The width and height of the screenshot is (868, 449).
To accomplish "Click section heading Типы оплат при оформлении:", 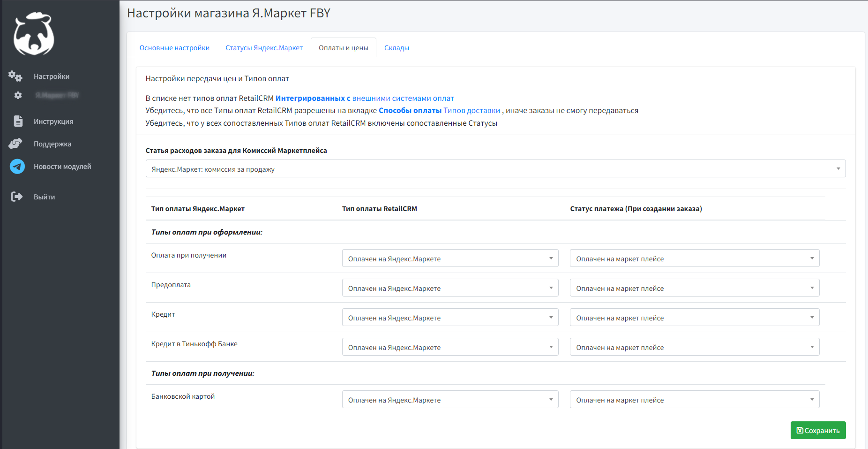I will pos(207,232).
